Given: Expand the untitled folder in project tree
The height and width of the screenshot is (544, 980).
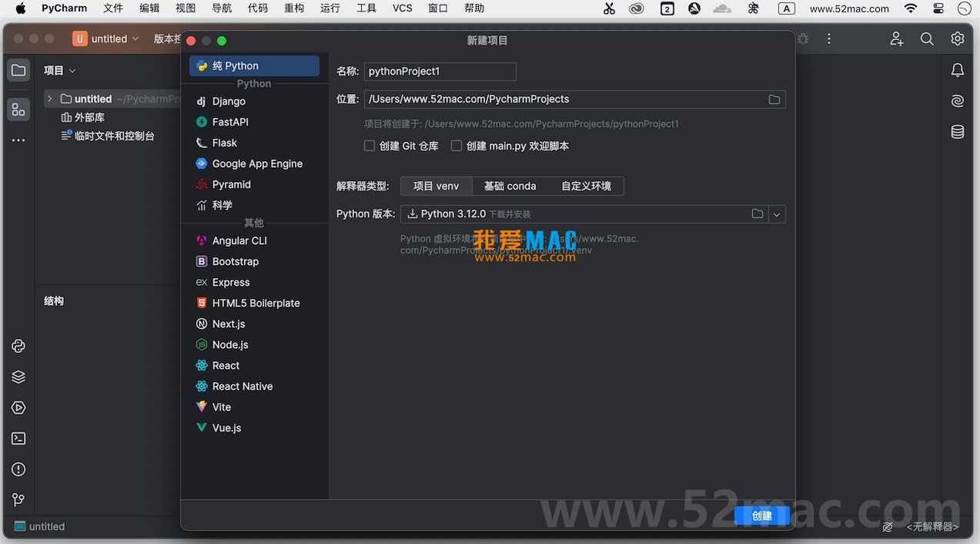Looking at the screenshot, I should click(x=50, y=99).
